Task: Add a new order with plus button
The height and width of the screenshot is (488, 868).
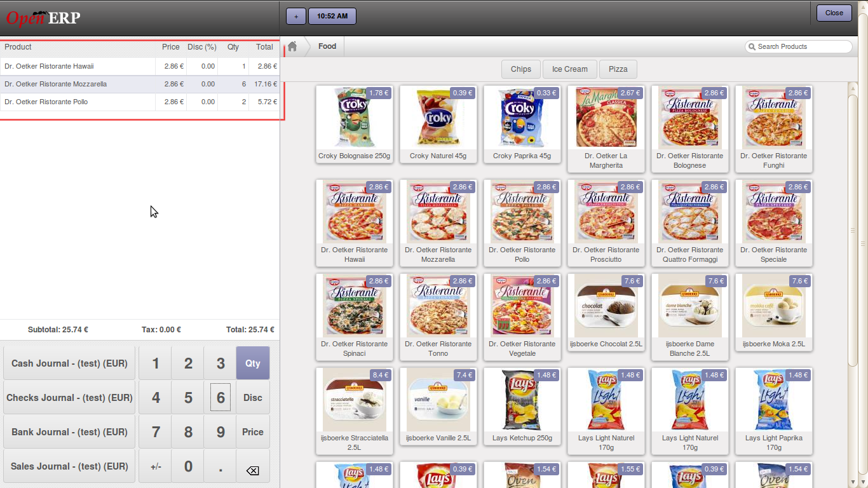Action: click(x=296, y=16)
